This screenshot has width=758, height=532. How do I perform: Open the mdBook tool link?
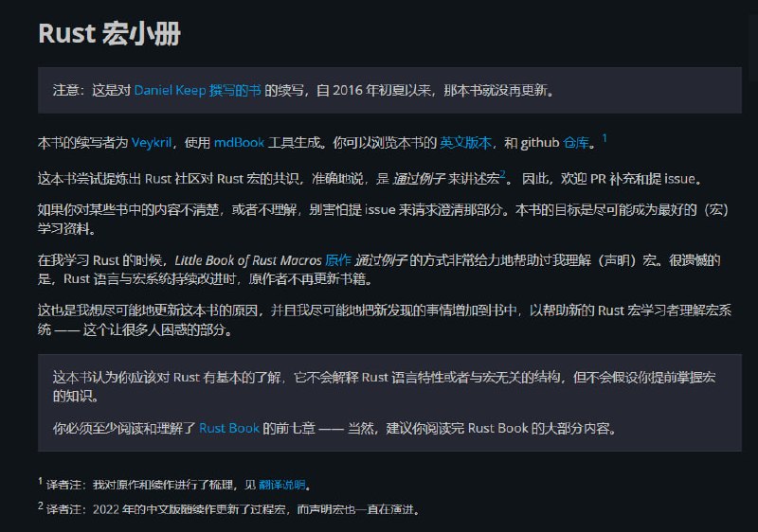(238, 143)
